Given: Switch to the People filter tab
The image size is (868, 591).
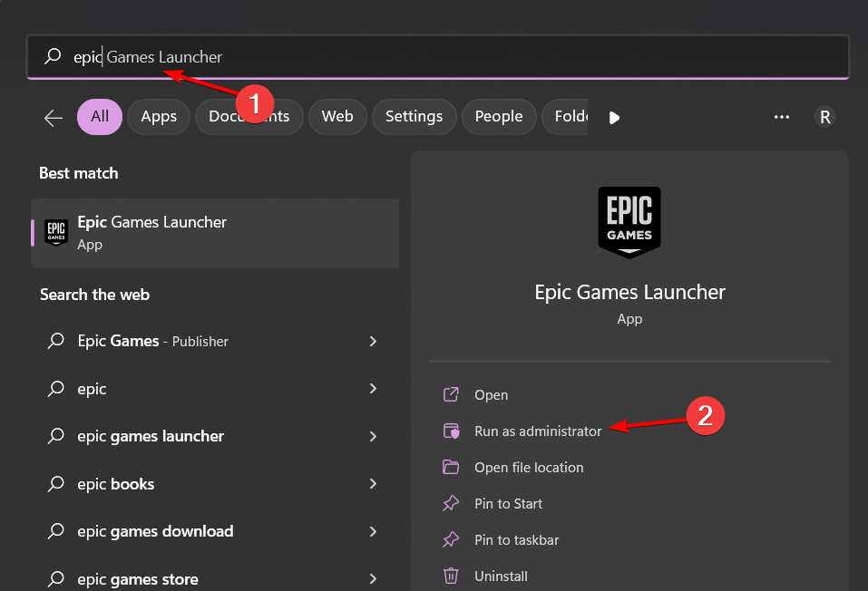Looking at the screenshot, I should pyautogui.click(x=499, y=117).
